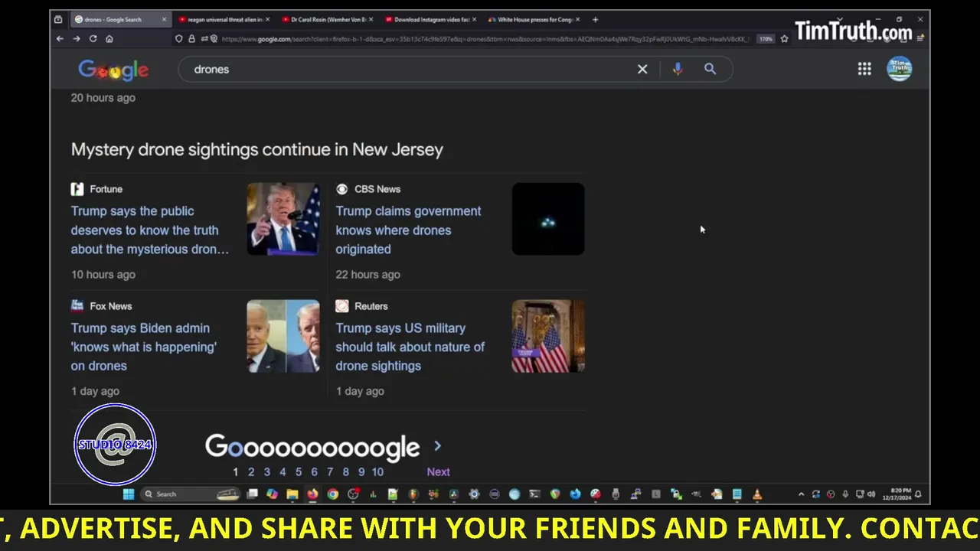The height and width of the screenshot is (551, 980).
Task: Go to results page 3
Action: click(x=266, y=472)
